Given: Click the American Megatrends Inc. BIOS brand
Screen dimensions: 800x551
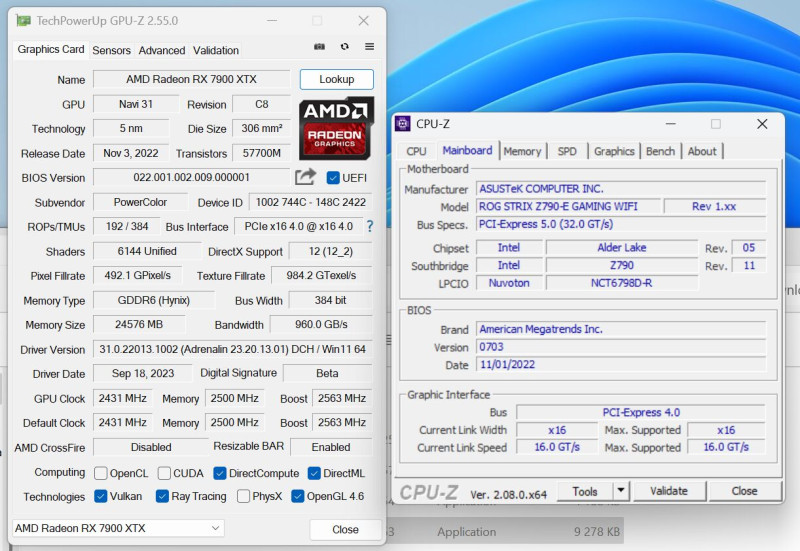Looking at the screenshot, I should click(621, 329).
